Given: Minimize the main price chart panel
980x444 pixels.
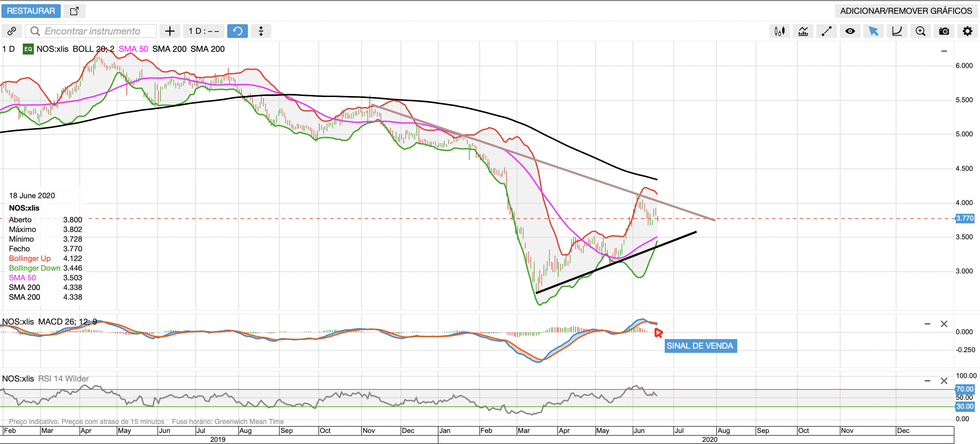Looking at the screenshot, I should 944,51.
